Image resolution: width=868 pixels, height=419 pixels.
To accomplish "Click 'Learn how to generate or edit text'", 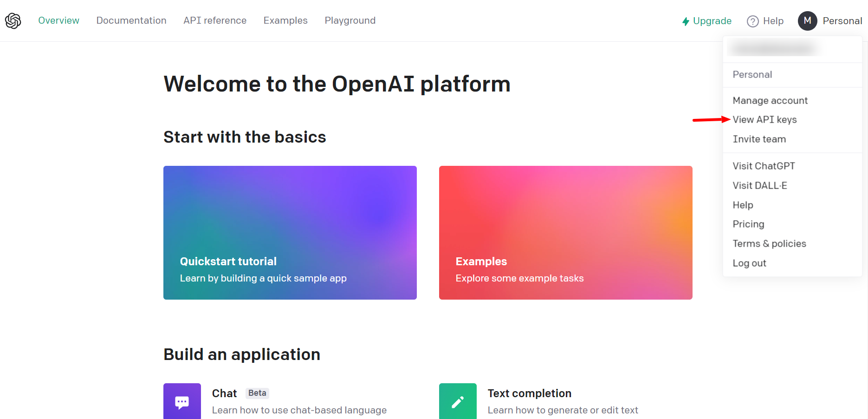I will [x=563, y=410].
